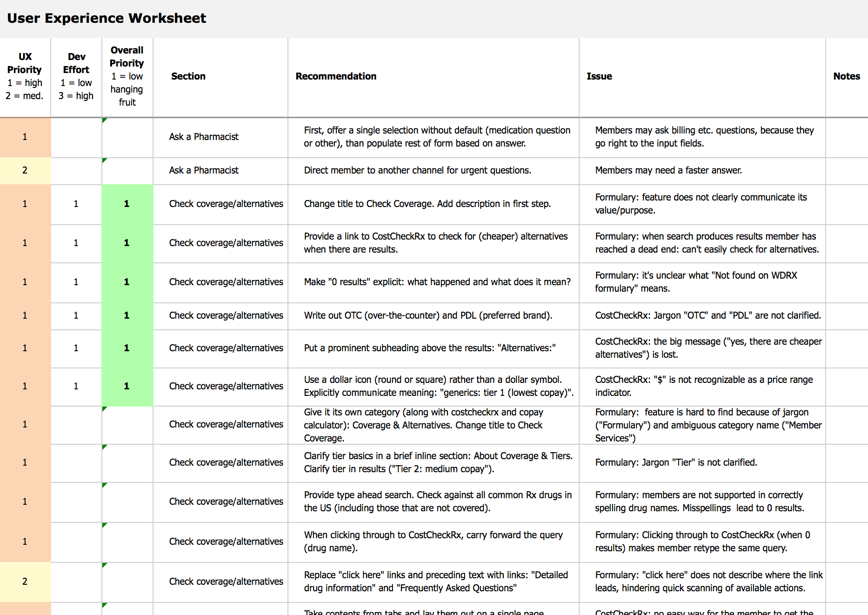Select the UX Priority column header
Screen dimensions: 868x615
(25, 76)
